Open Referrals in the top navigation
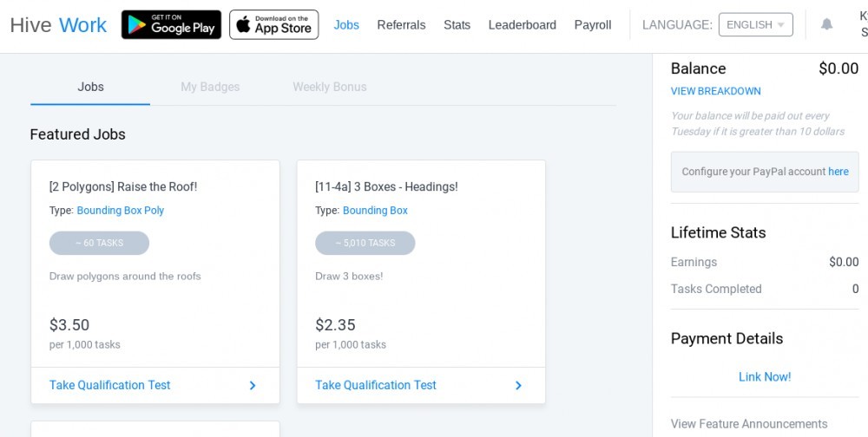 coord(401,25)
